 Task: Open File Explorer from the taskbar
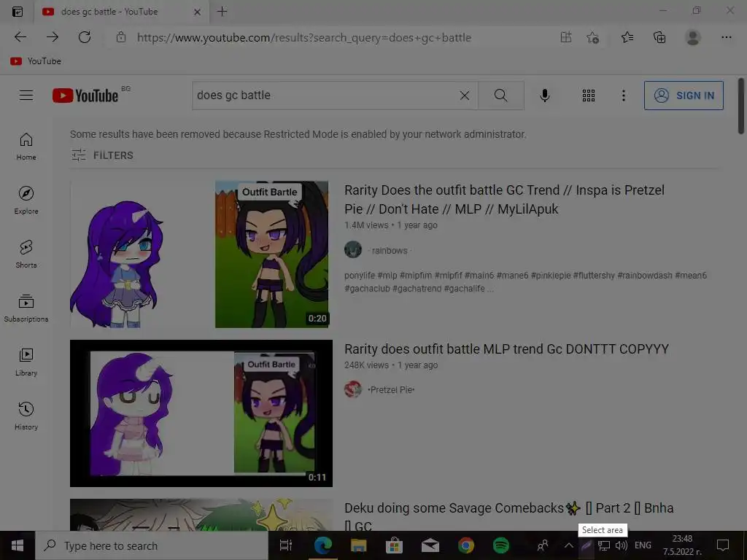click(359, 545)
